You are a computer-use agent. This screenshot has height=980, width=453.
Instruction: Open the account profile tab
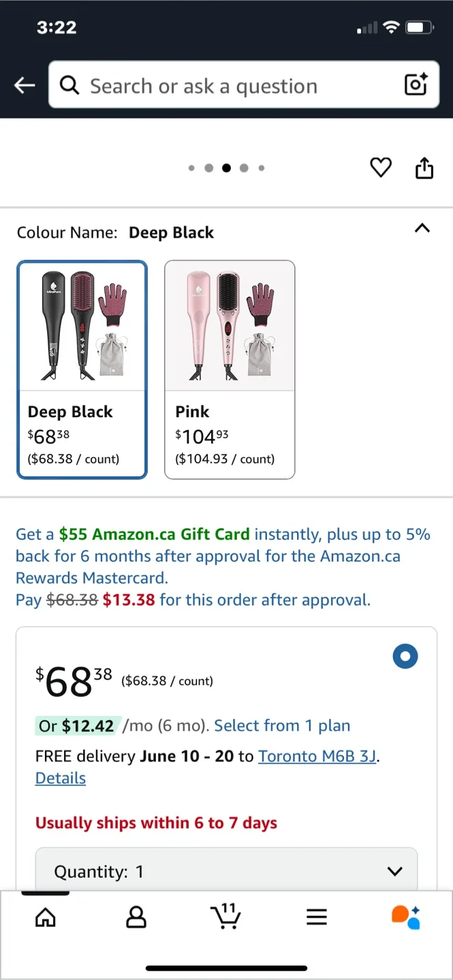coord(136,917)
